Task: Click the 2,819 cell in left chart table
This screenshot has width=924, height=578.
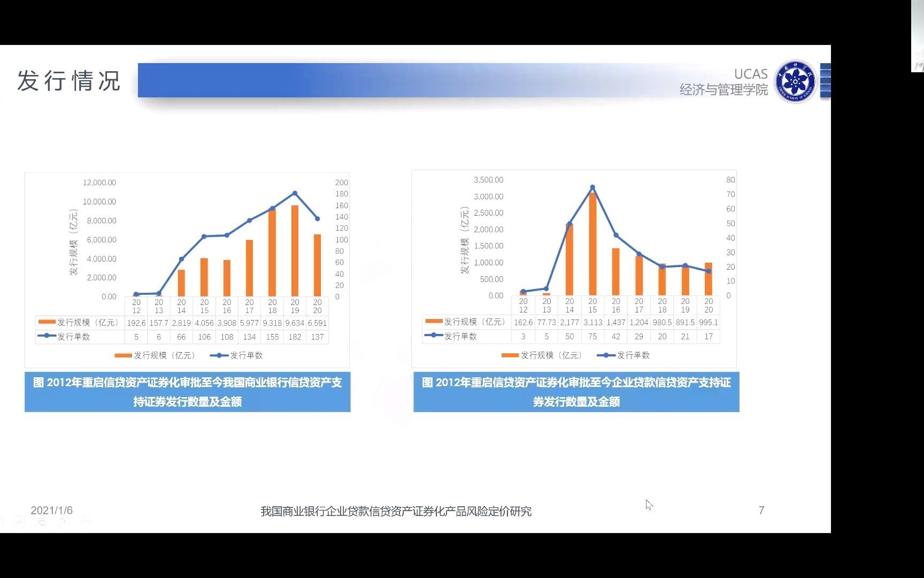Action: [x=181, y=323]
